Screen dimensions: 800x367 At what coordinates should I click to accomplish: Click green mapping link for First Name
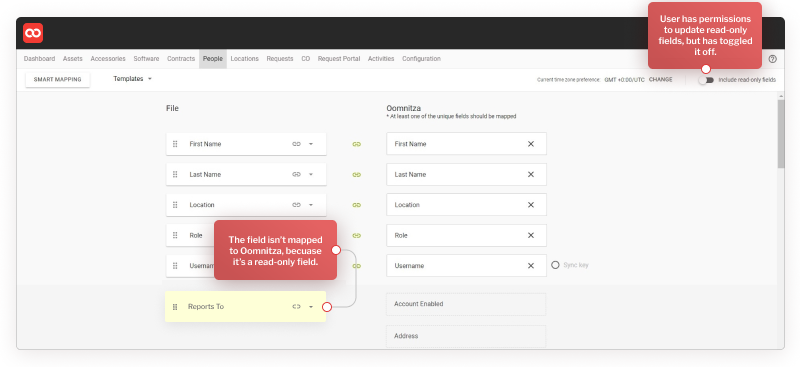click(x=357, y=144)
